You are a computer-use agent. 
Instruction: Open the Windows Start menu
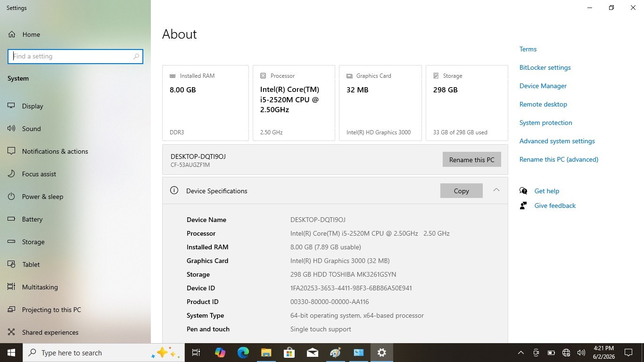(x=11, y=353)
